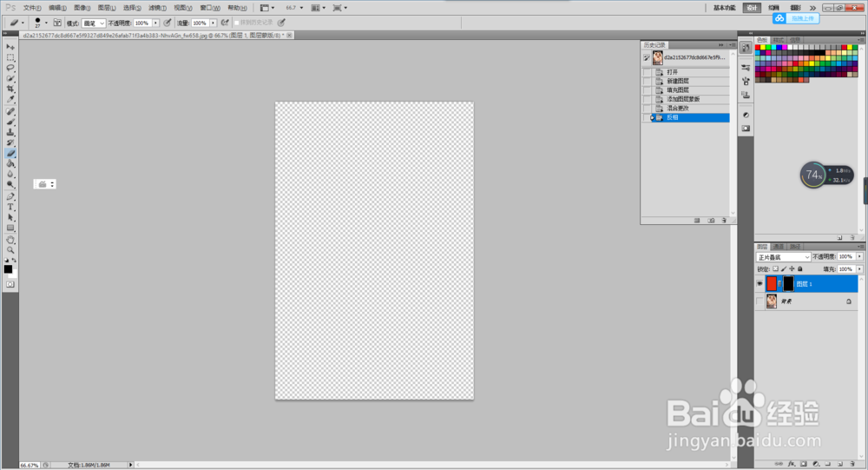The height and width of the screenshot is (470, 868).
Task: Select the Zoom tool
Action: pyautogui.click(x=10, y=250)
